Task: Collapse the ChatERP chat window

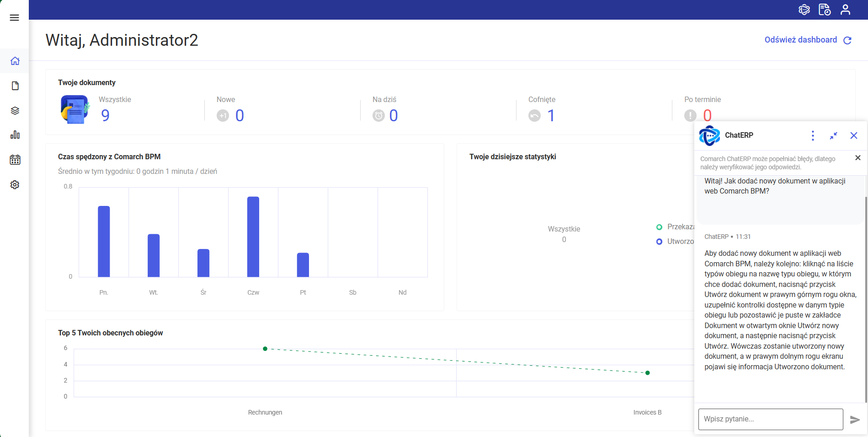Action: (833, 135)
